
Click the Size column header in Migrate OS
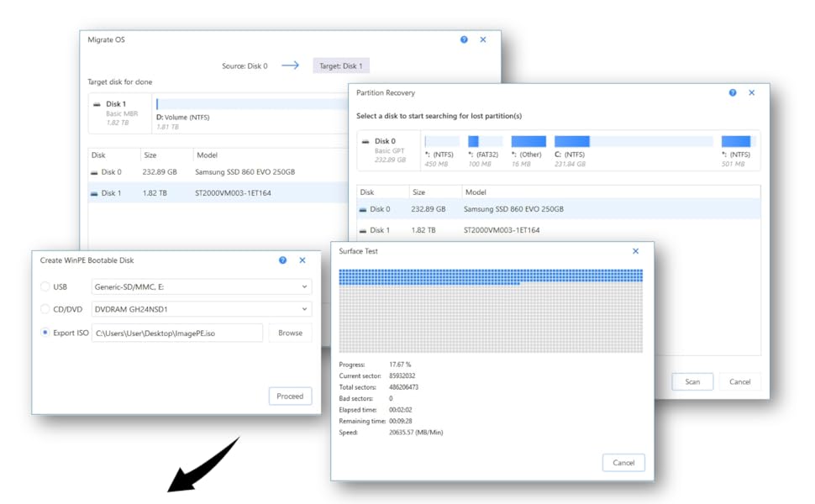(150, 155)
